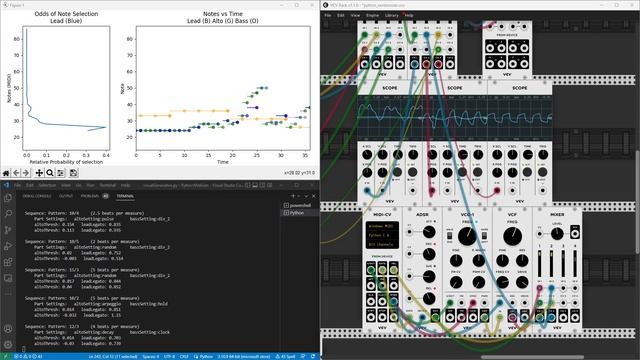
Task: Select the powershell terminal in the list
Action: coord(300,205)
